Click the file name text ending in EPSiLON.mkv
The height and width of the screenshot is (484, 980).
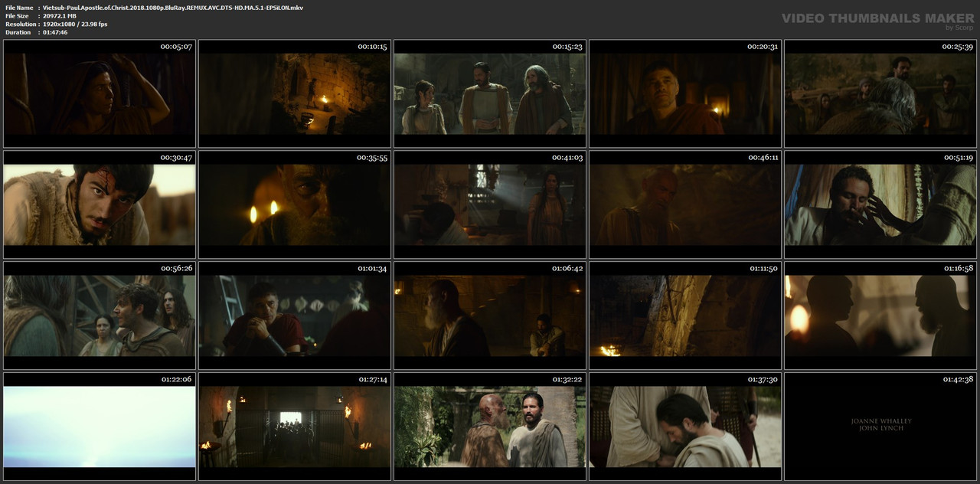point(174,7)
